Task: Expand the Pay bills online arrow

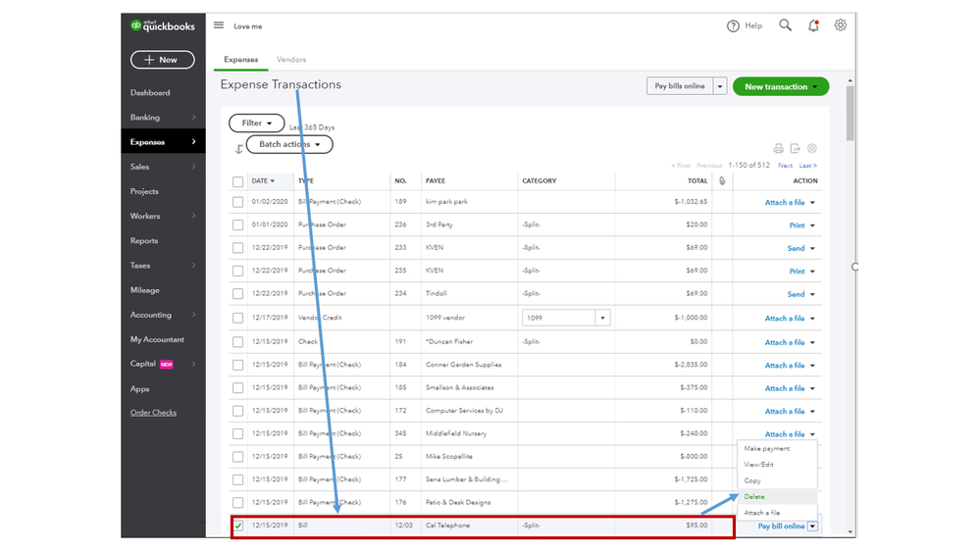Action: tap(720, 86)
